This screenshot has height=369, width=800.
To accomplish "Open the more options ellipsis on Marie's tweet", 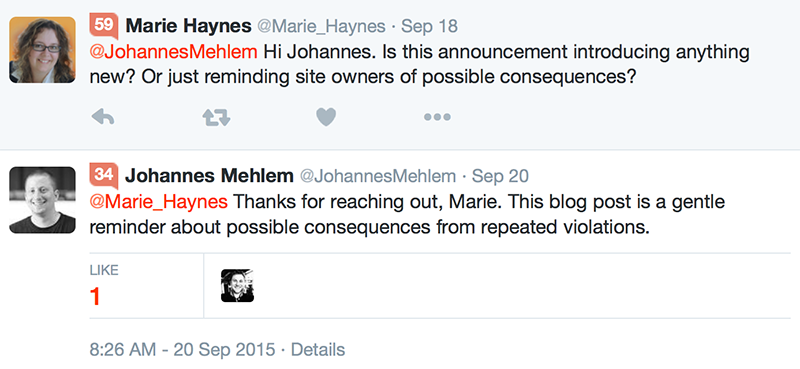I will click(x=437, y=117).
